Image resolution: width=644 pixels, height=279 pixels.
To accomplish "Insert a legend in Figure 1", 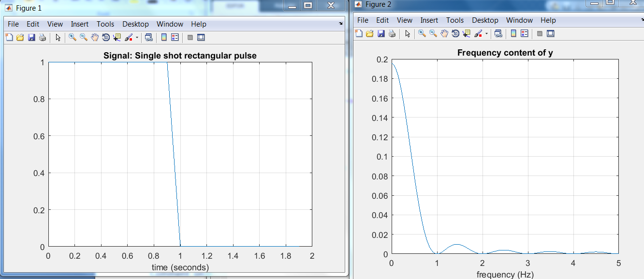I will click(176, 37).
